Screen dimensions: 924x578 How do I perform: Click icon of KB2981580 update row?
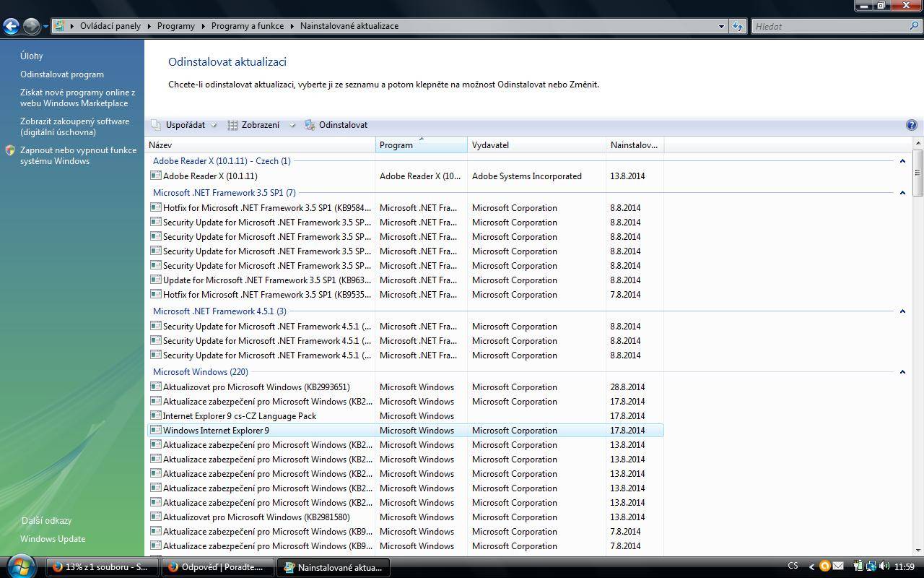(155, 517)
